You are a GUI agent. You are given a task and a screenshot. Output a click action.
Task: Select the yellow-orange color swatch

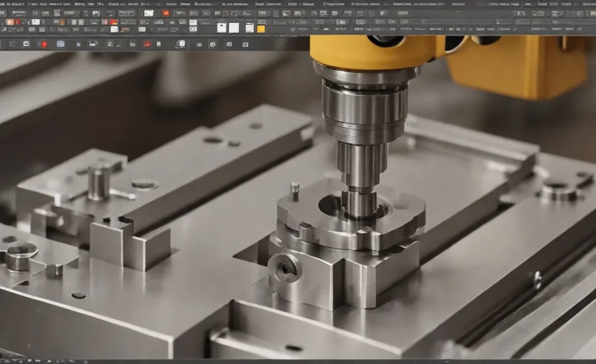pyautogui.click(x=261, y=29)
